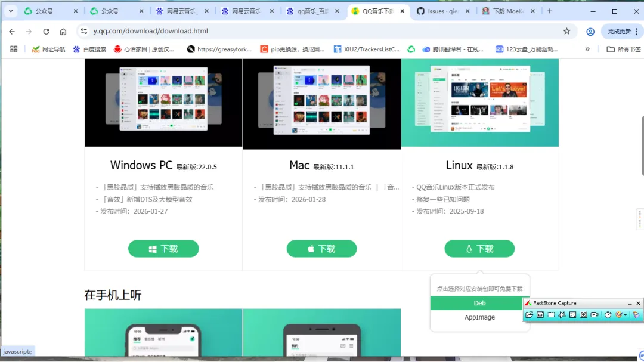This screenshot has width=644, height=362.
Task: Click the 完成更新 update button
Action: pos(620,32)
